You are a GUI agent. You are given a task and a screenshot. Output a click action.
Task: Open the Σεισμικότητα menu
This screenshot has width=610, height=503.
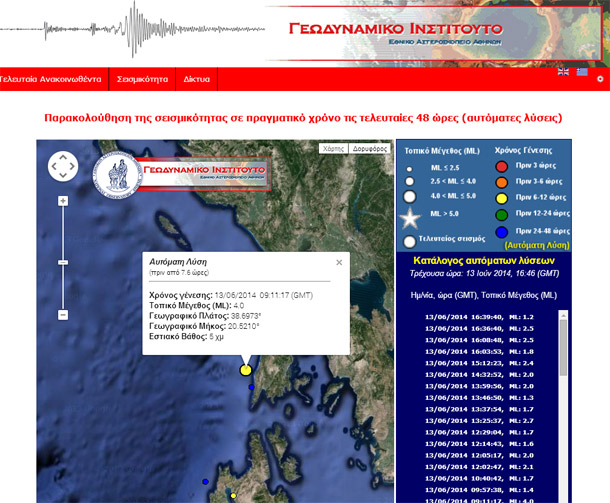pyautogui.click(x=142, y=79)
